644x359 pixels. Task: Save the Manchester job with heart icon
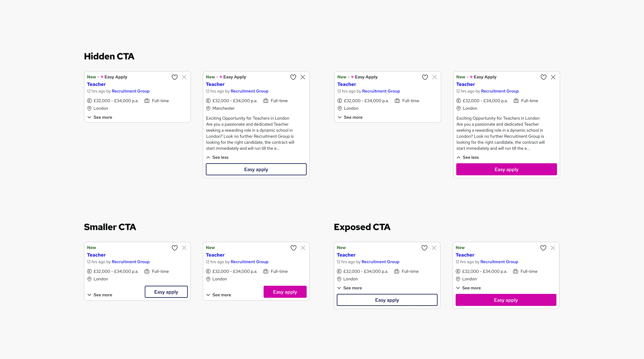tap(293, 77)
